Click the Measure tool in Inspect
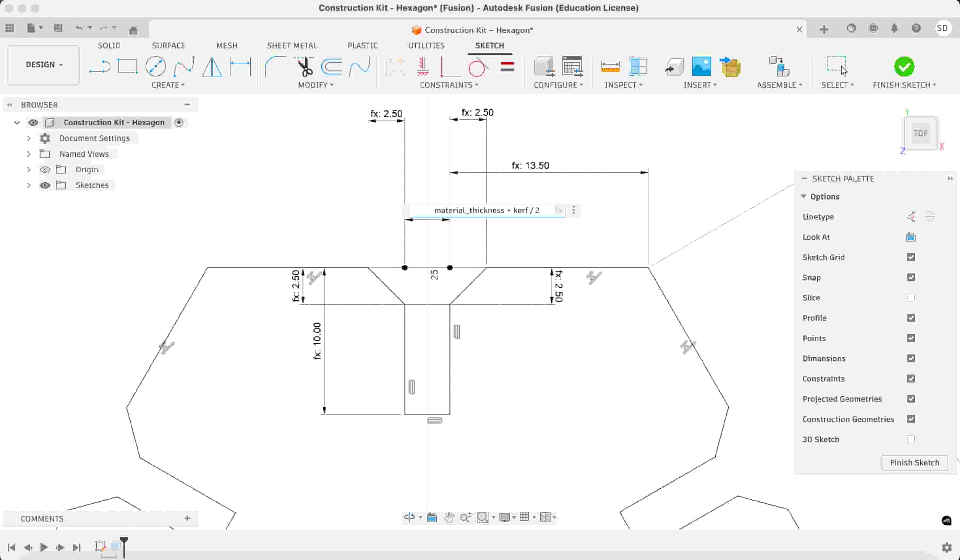The image size is (960, 560). [x=610, y=67]
